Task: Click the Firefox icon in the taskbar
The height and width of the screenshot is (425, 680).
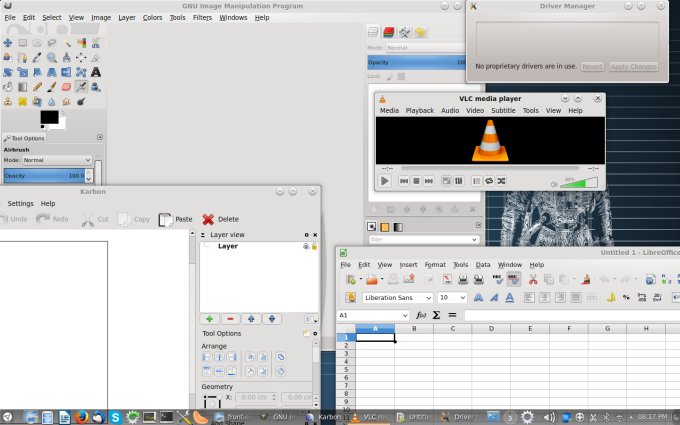Action: [82, 416]
